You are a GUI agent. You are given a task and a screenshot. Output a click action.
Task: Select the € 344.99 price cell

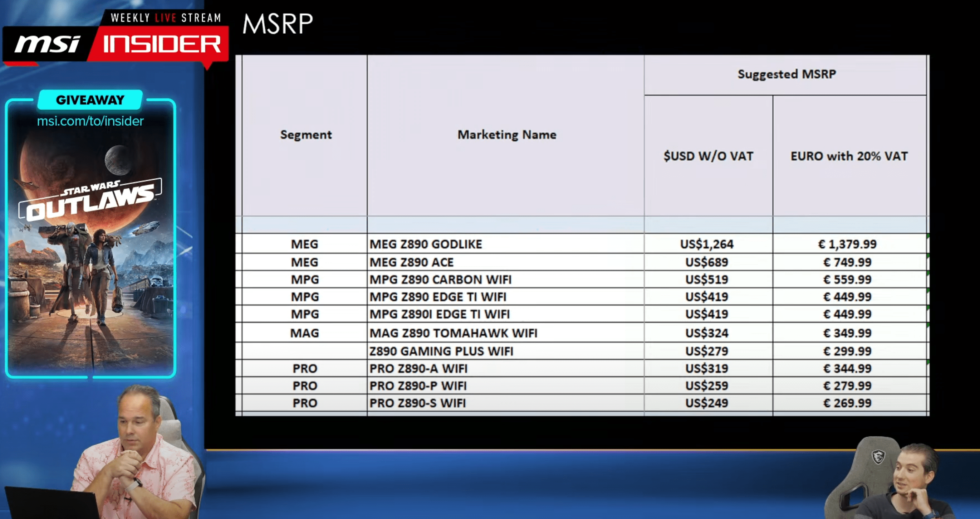tap(849, 369)
